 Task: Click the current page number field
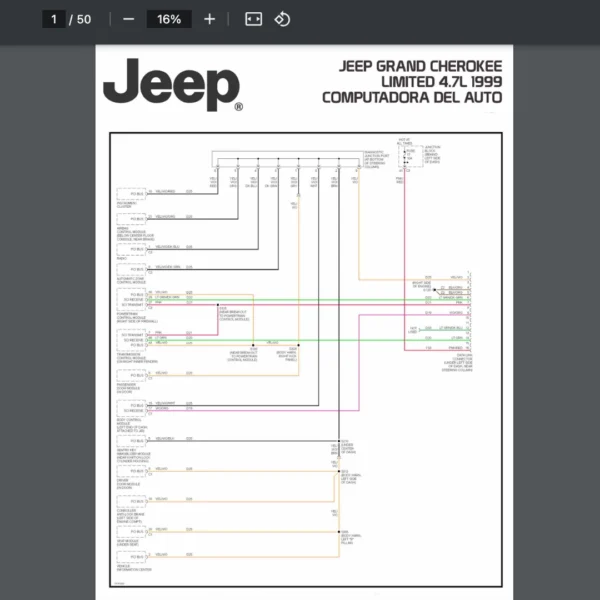[x=54, y=19]
